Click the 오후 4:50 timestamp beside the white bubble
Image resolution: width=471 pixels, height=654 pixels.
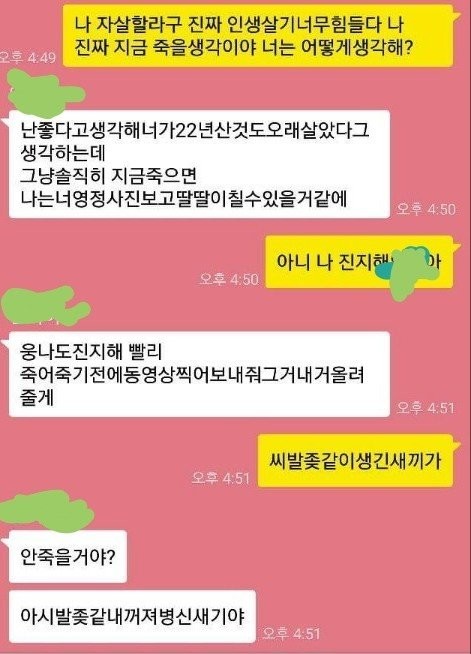[x=426, y=209]
